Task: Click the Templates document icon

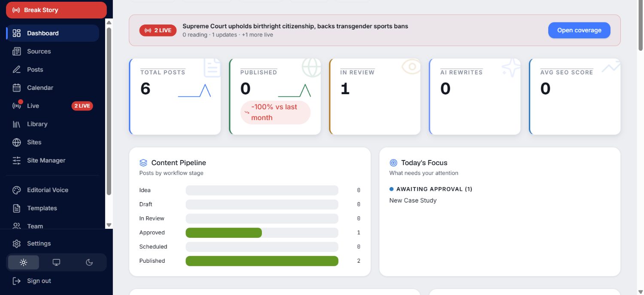Action: click(17, 208)
